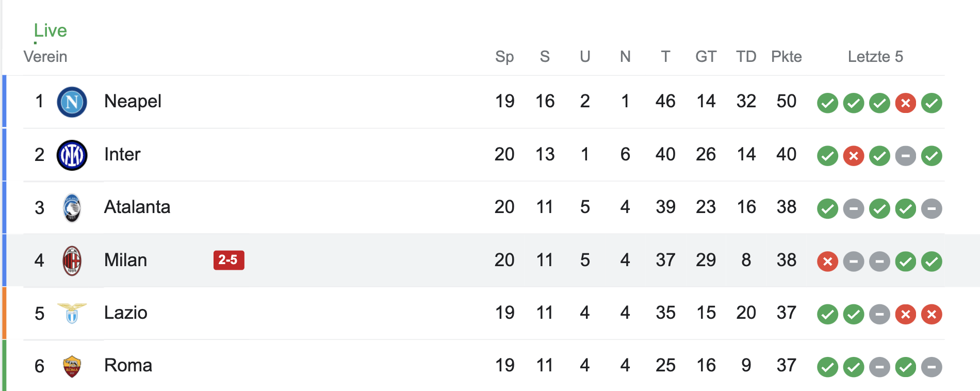Click Milan's red loss icon in Letzte 5
The height and width of the screenshot is (391, 980).
827,262
